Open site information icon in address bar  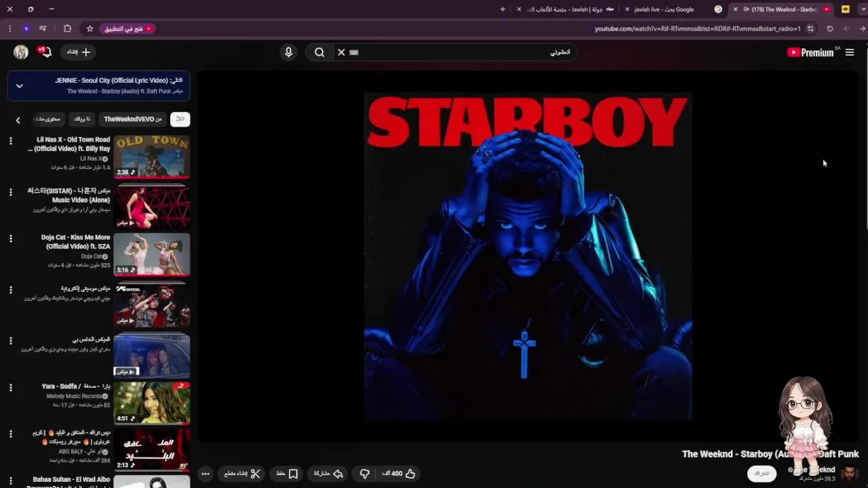coord(810,28)
